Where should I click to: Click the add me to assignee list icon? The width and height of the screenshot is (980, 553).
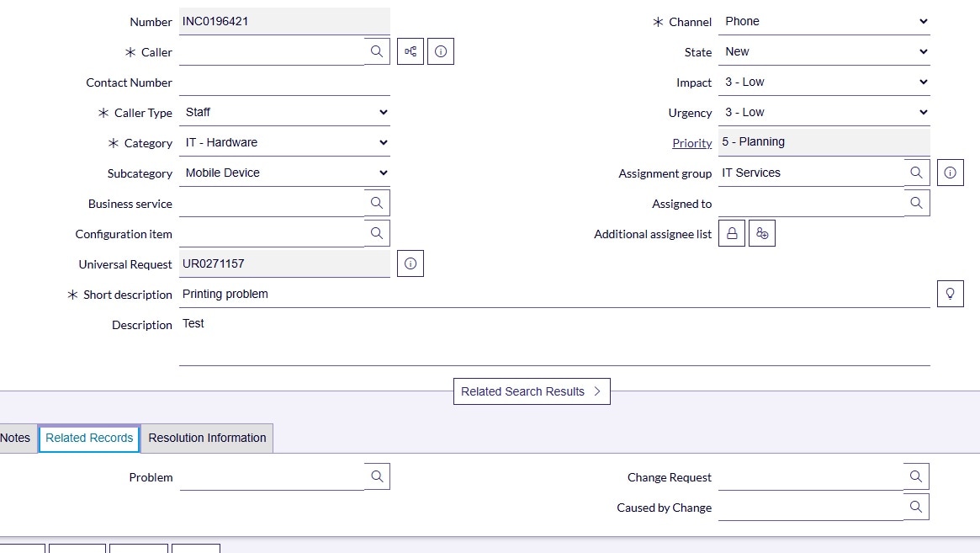pos(762,233)
